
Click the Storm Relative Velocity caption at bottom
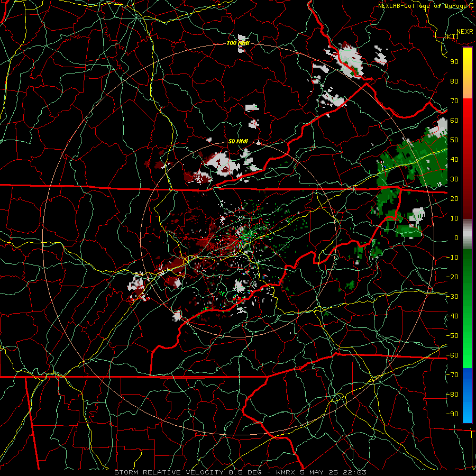[x=241, y=472]
